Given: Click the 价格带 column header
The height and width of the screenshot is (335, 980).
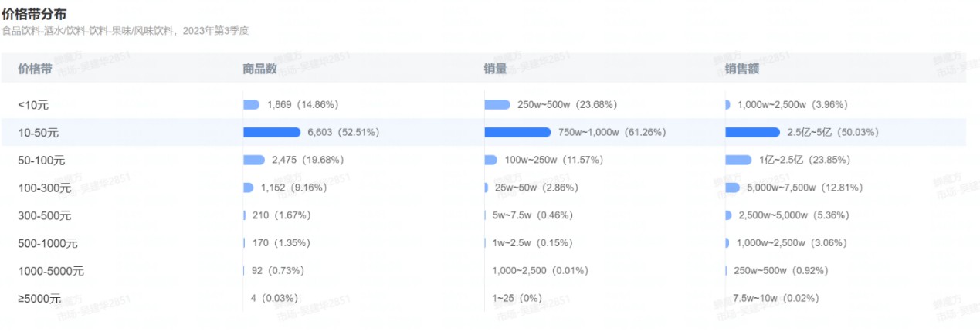Looking at the screenshot, I should coord(36,69).
